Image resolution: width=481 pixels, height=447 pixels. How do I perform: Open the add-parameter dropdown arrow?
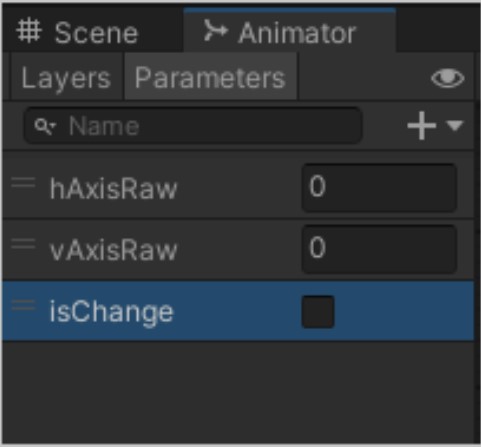pos(455,126)
